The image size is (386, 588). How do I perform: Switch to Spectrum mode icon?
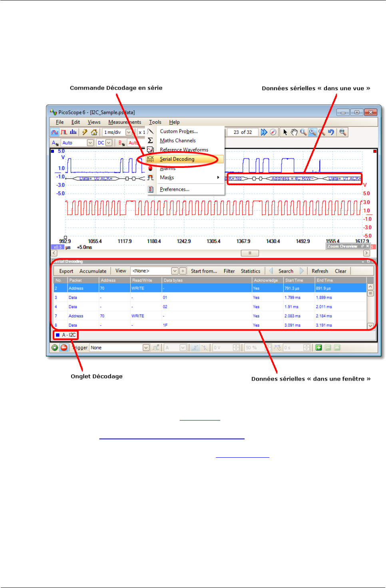click(x=73, y=132)
